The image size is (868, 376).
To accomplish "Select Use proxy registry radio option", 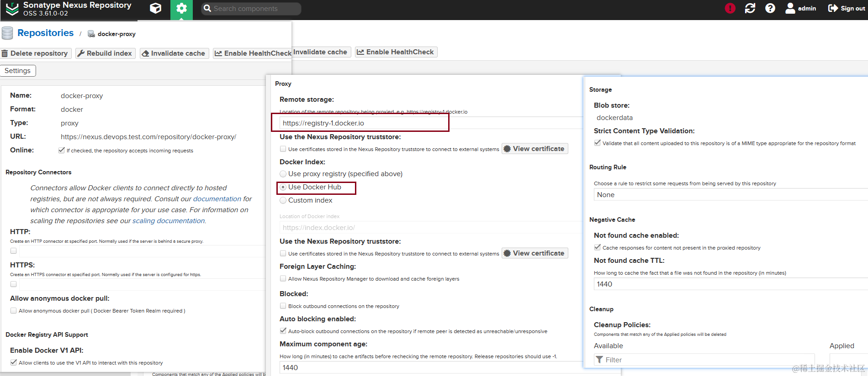I will (283, 174).
